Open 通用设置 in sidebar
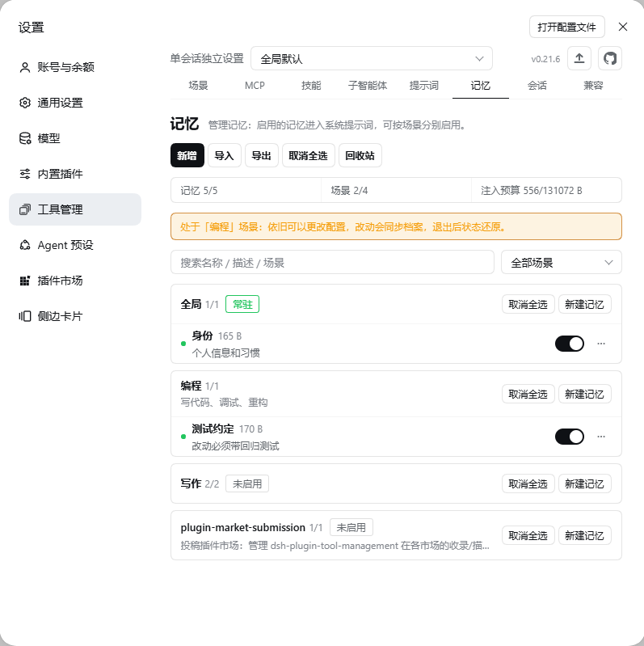Image resolution: width=644 pixels, height=646 pixels. [x=75, y=103]
